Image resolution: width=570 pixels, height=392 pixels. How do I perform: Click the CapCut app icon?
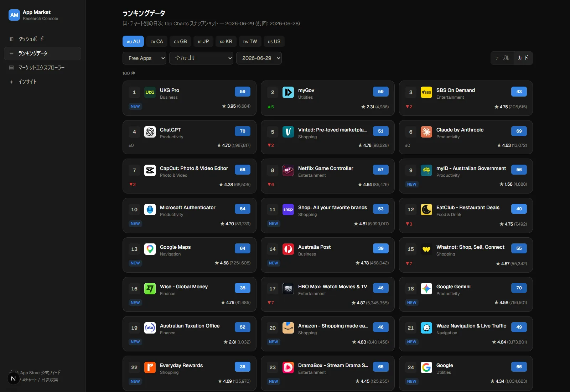pos(150,170)
